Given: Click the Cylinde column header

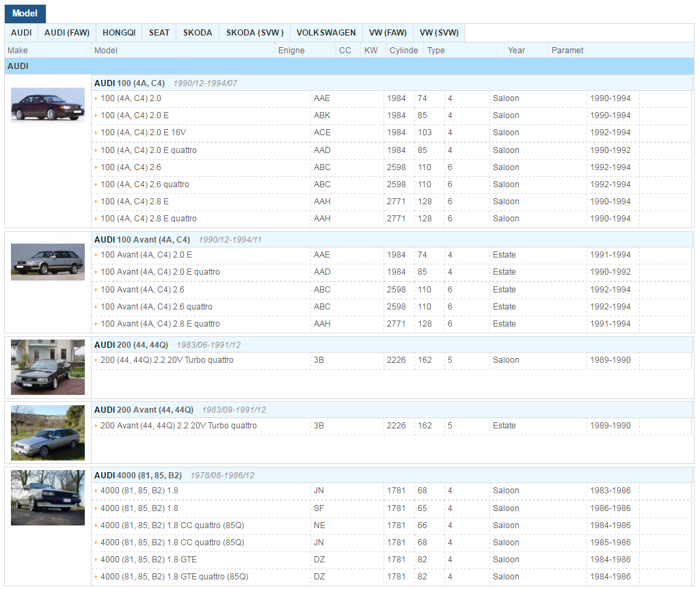Looking at the screenshot, I should point(403,51).
